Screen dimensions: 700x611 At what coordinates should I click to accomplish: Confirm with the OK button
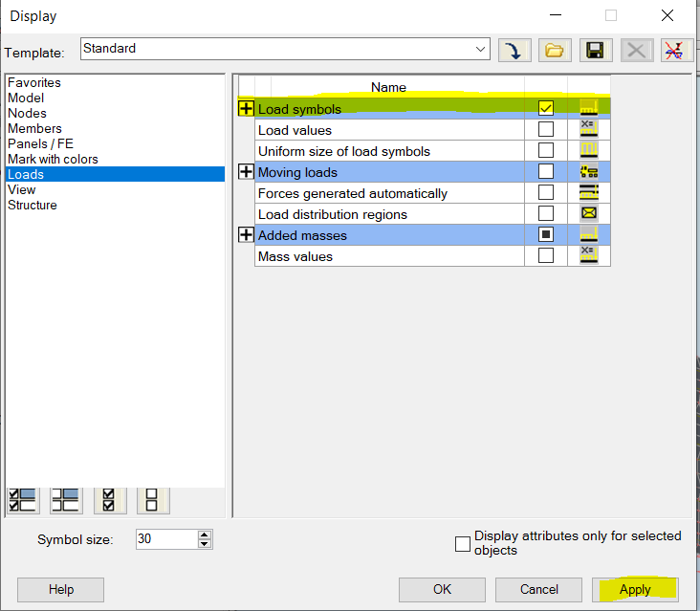442,590
